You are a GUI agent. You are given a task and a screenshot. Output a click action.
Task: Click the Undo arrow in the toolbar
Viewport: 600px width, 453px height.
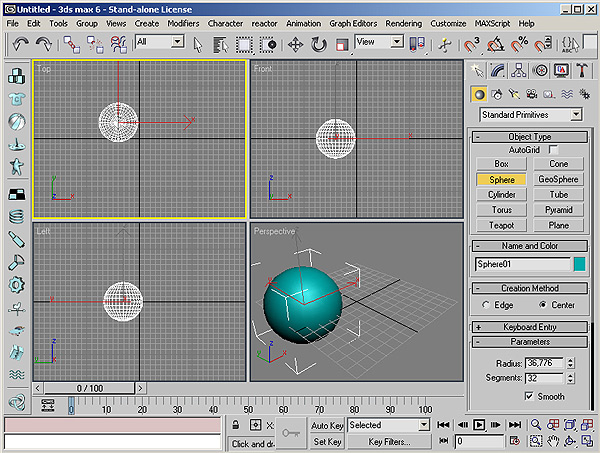pyautogui.click(x=20, y=44)
